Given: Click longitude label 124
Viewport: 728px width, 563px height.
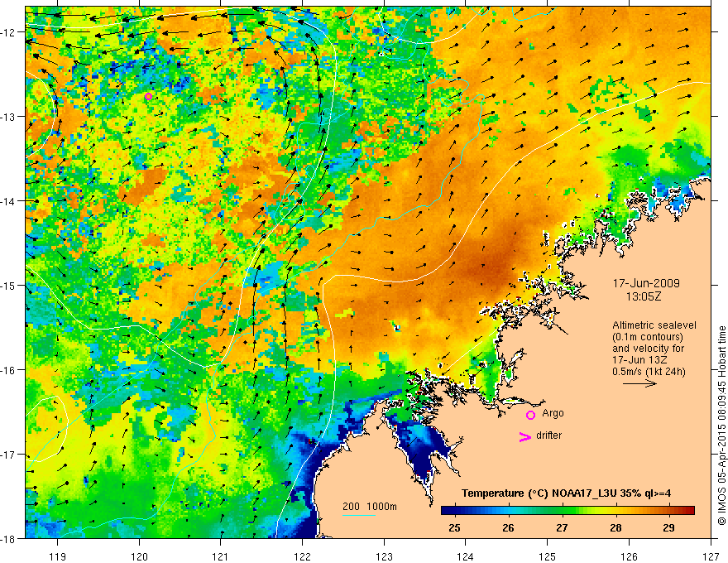Looking at the screenshot, I should (x=466, y=556).
